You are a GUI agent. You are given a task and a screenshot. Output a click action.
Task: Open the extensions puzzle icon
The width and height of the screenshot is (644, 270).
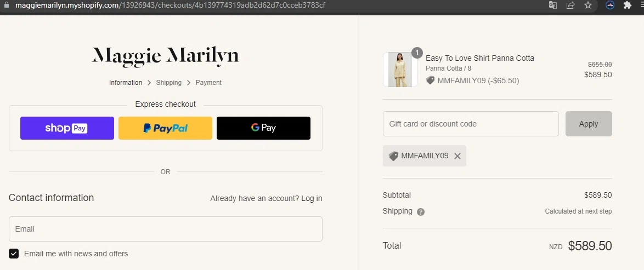(627, 5)
